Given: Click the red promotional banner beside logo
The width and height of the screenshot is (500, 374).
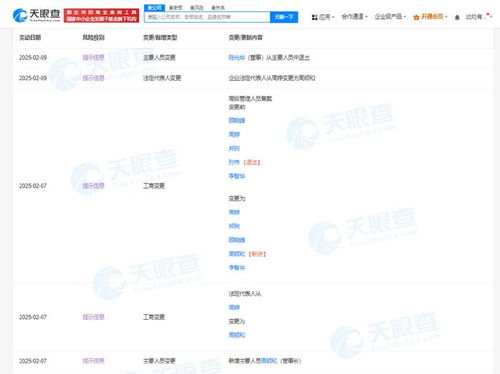Looking at the screenshot, I should pyautogui.click(x=101, y=15).
